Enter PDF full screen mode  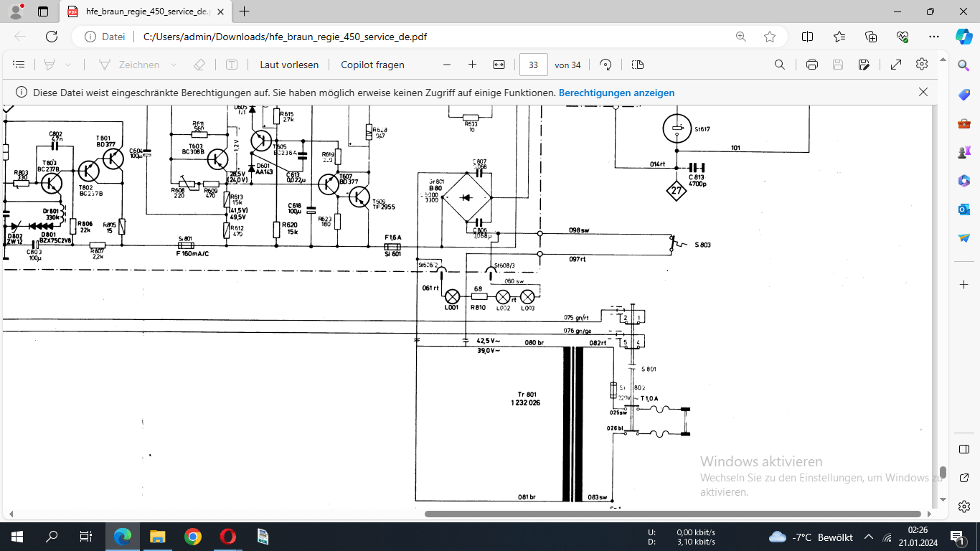tap(896, 65)
